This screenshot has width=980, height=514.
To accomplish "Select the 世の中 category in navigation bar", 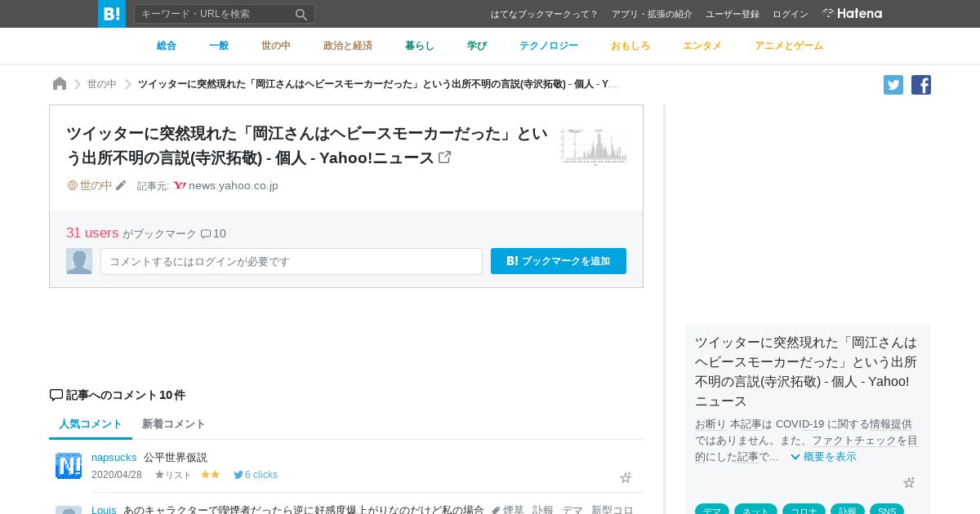I will point(276,46).
